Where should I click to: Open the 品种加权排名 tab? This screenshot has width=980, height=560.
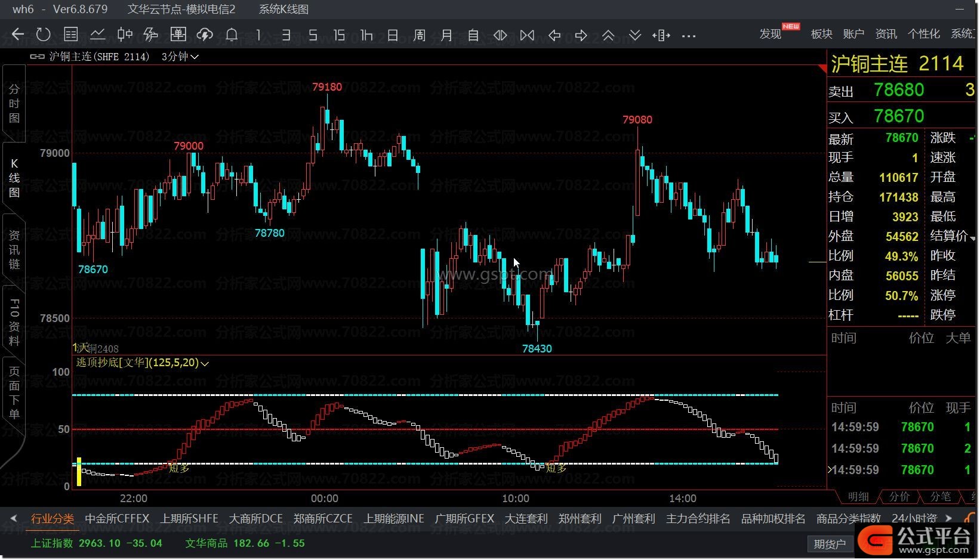click(773, 519)
